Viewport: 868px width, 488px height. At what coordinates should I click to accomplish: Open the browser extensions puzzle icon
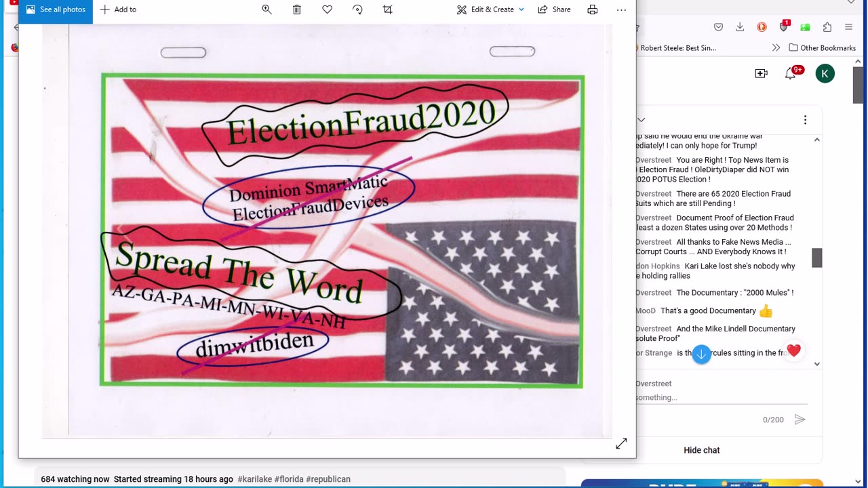click(x=827, y=27)
